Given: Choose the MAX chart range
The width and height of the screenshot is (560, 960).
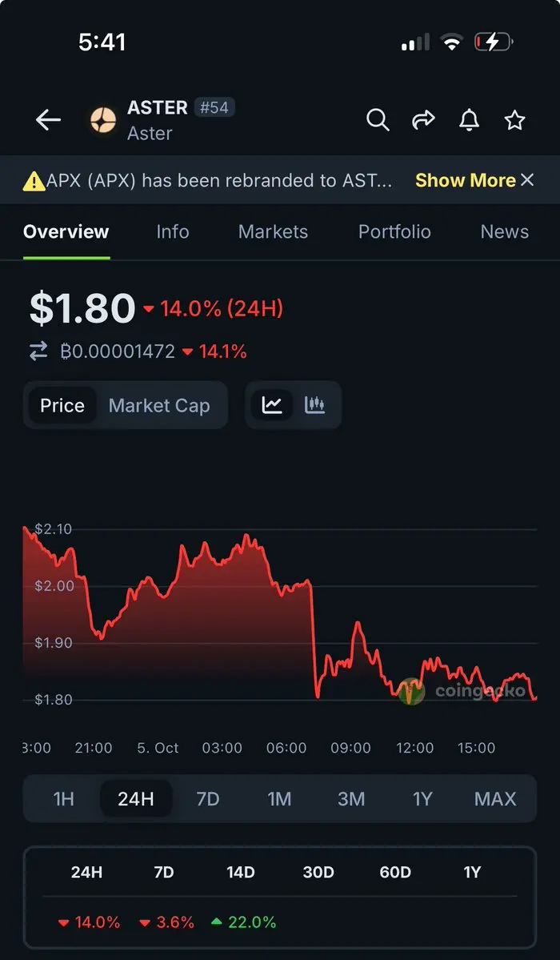Looking at the screenshot, I should pyautogui.click(x=495, y=799).
